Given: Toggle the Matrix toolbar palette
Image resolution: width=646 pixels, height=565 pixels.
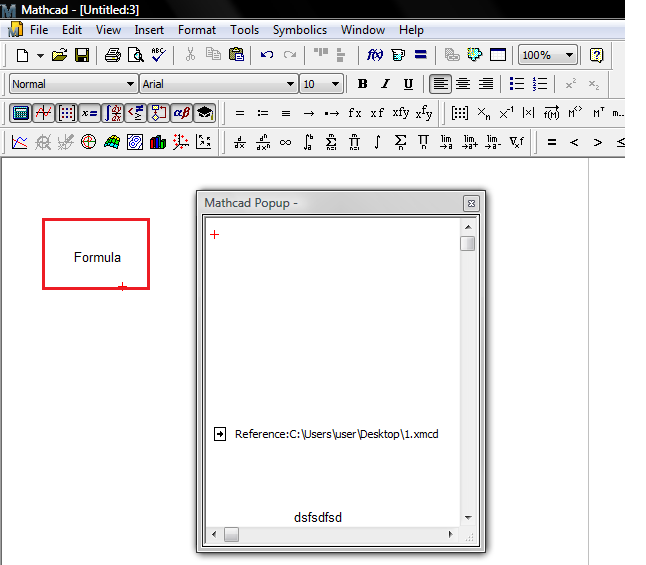Looking at the screenshot, I should coord(66,113).
